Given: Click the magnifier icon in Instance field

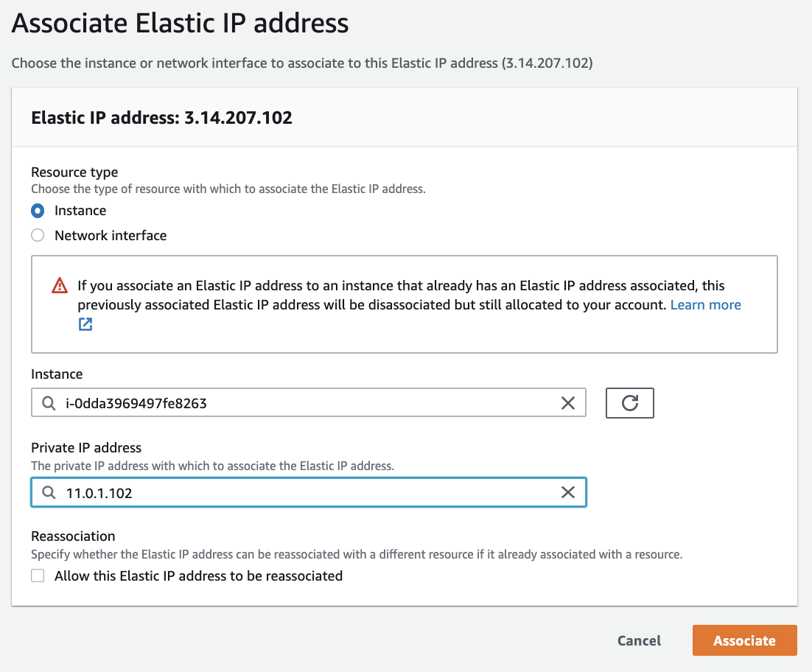Looking at the screenshot, I should tap(49, 403).
